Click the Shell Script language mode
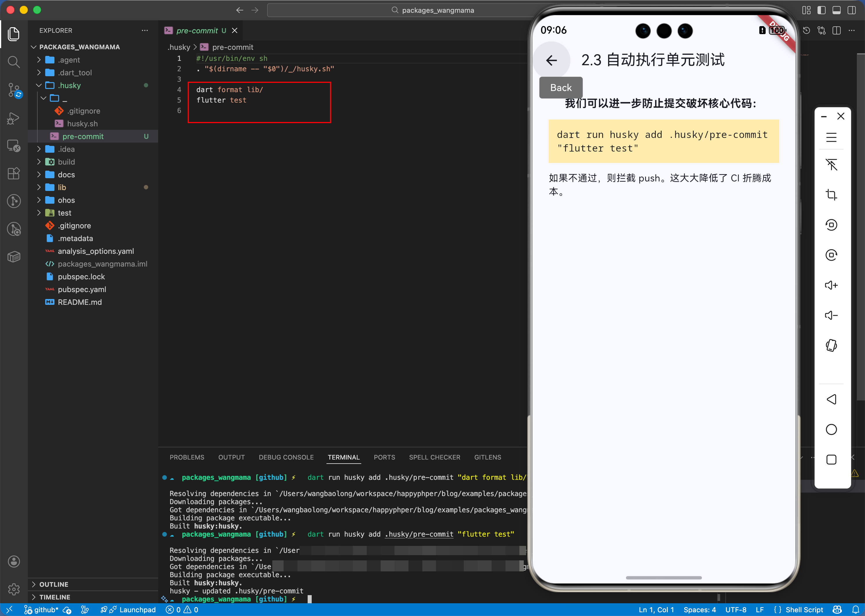 coord(804,610)
